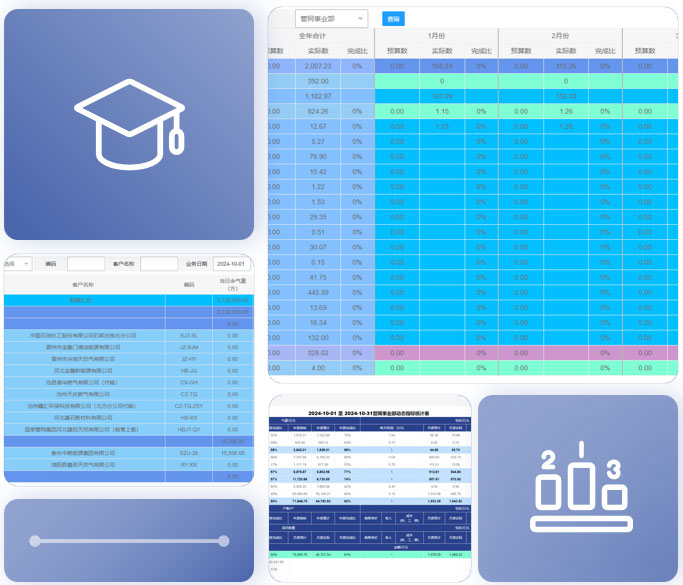Viewport: 683px width, 585px height.
Task: Click the 当日余气量 column header
Action: [x=235, y=285]
